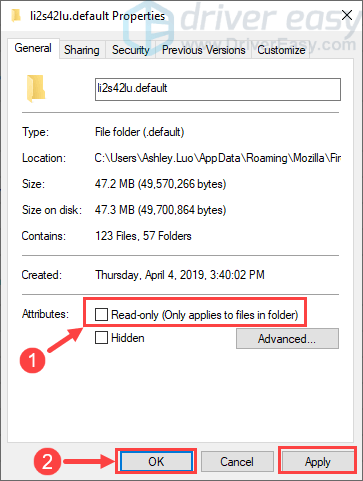
Task: Click the large folder icon beside name field
Action: [36, 88]
